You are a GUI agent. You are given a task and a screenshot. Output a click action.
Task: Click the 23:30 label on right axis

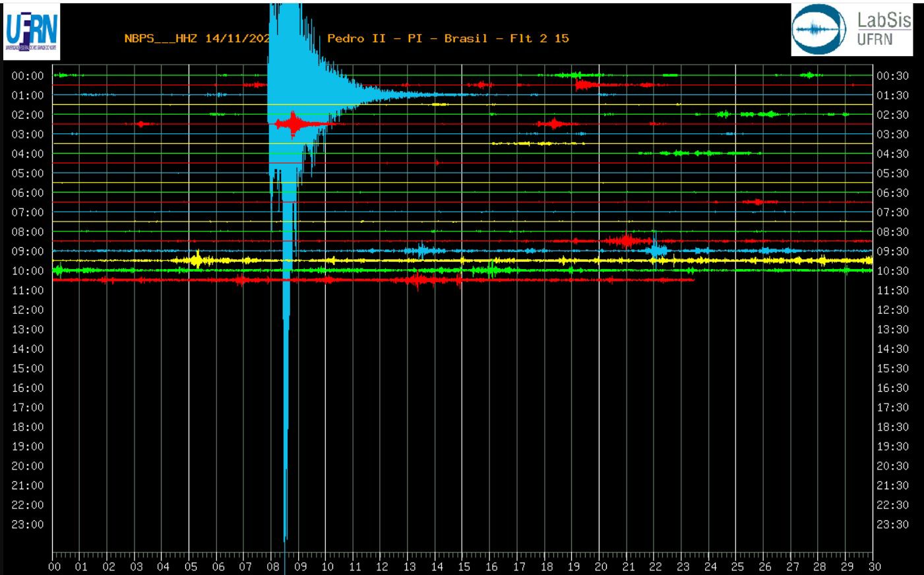pyautogui.click(x=892, y=524)
